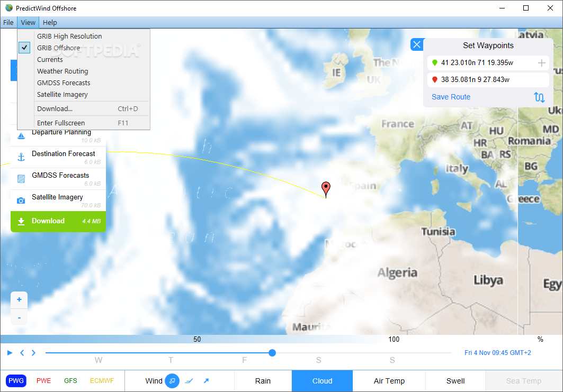Click the green start waypoint marker icon
Screen dimensions: 563x392
tap(435, 63)
